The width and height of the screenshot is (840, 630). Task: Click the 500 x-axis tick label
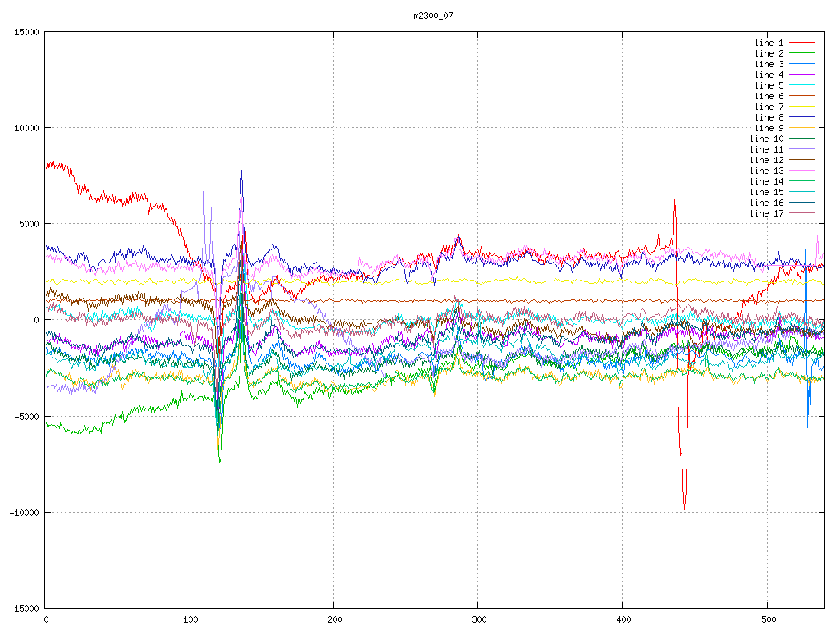coord(767,620)
